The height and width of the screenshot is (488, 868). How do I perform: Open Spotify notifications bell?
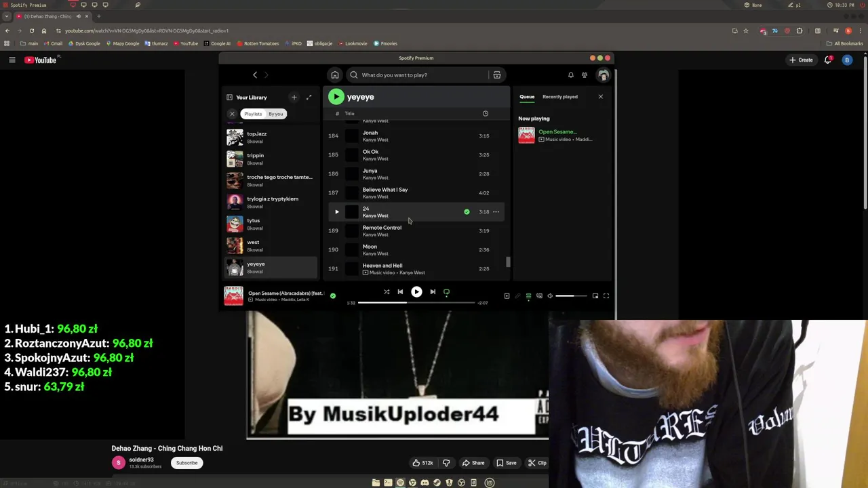pyautogui.click(x=571, y=75)
